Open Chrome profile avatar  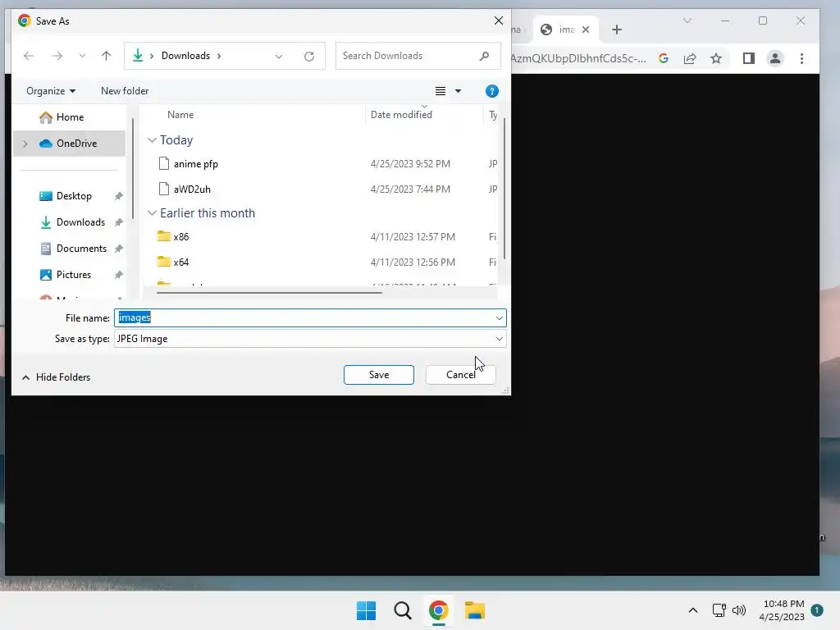(x=774, y=58)
